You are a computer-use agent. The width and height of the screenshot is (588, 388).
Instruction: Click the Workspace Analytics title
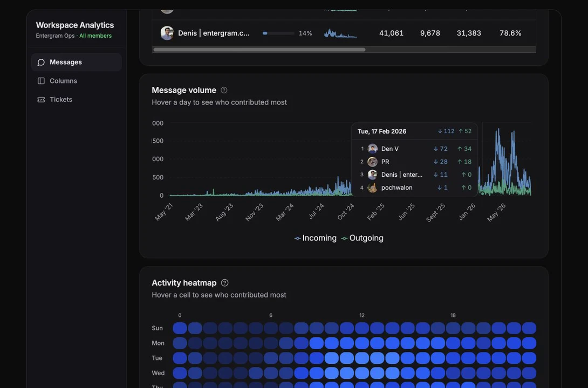click(75, 25)
